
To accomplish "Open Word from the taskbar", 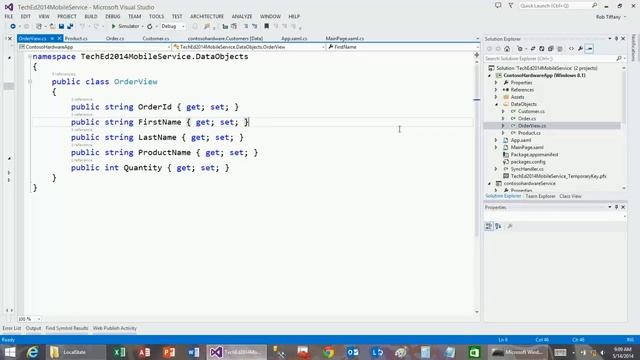I will (193, 352).
